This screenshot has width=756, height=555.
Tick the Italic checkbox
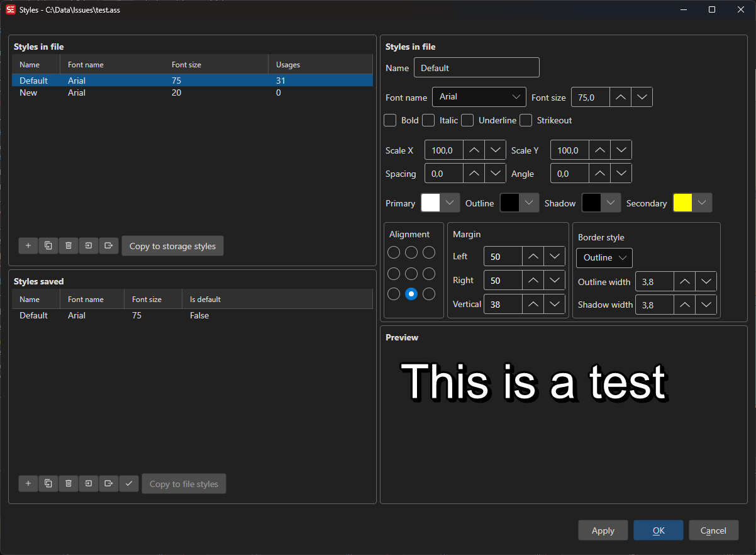[x=428, y=120]
